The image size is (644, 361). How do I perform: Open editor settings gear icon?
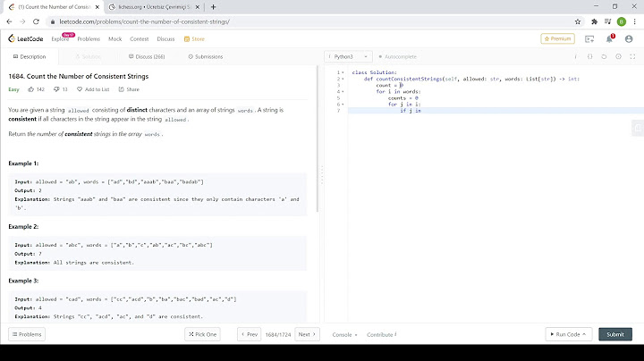[617, 56]
